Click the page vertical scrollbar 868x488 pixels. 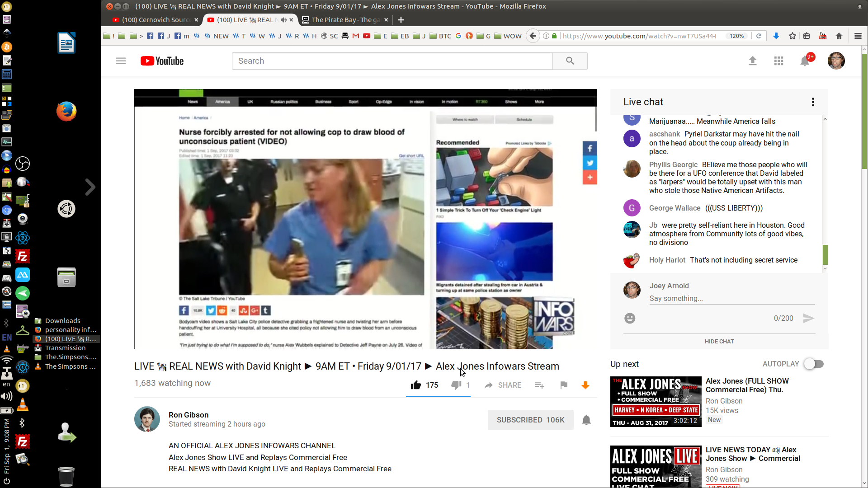pyautogui.click(x=864, y=111)
